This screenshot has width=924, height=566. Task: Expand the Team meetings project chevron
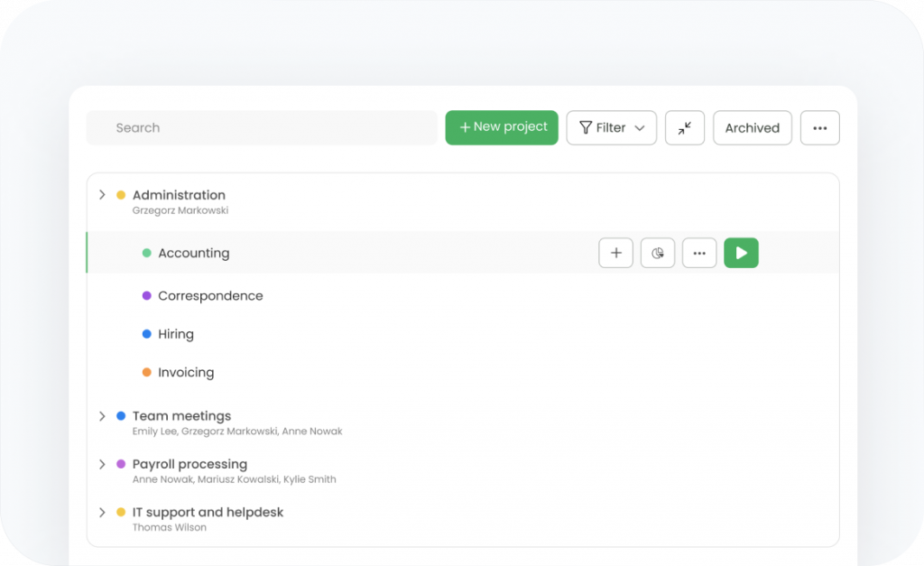[102, 416]
